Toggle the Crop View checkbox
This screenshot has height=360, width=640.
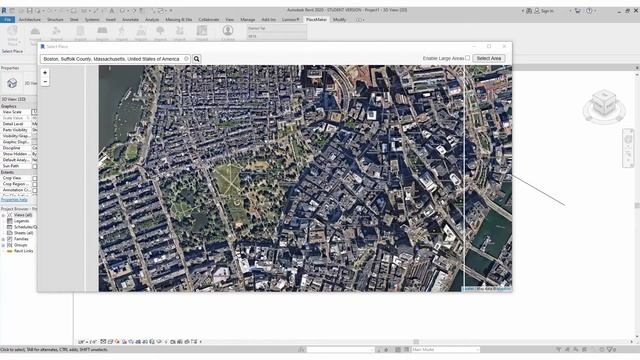pos(35,178)
